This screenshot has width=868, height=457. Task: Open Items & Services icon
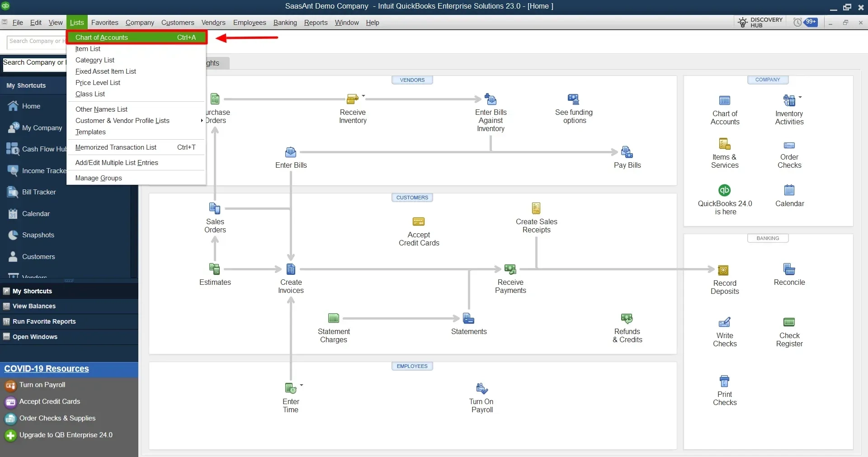725,144
